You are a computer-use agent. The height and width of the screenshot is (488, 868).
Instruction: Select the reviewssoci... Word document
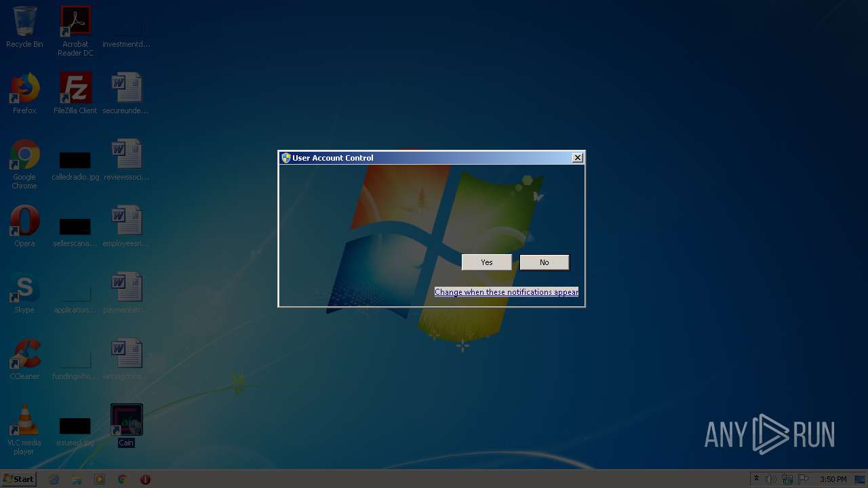coord(126,160)
